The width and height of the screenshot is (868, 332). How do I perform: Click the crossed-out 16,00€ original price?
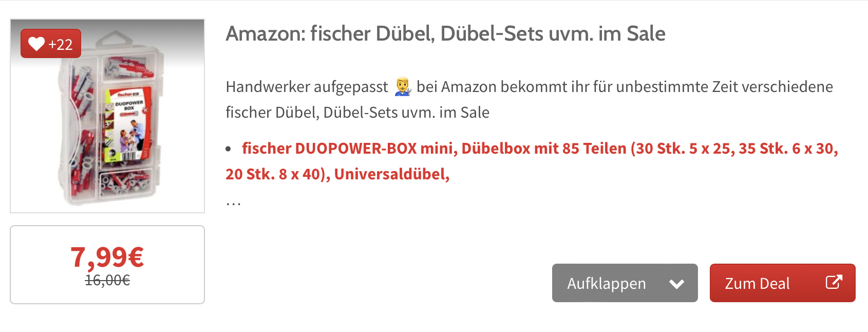[x=107, y=280]
